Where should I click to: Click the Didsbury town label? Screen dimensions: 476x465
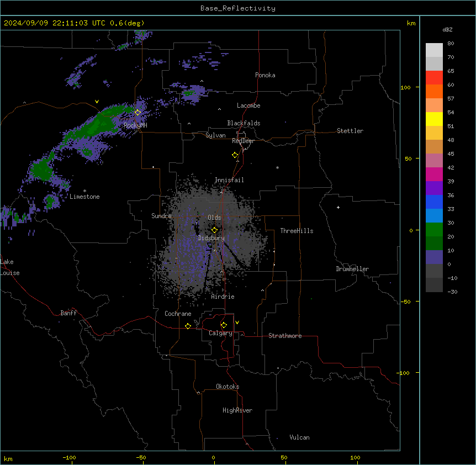pos(211,238)
